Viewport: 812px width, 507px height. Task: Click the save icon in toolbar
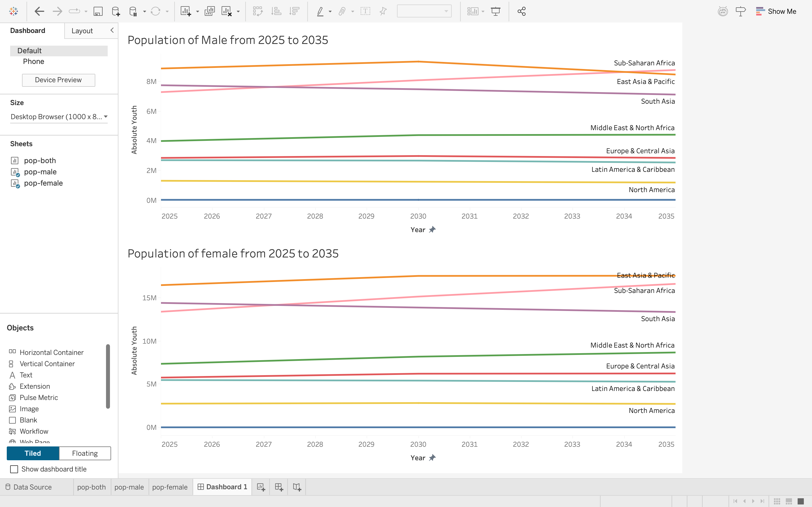click(x=98, y=11)
